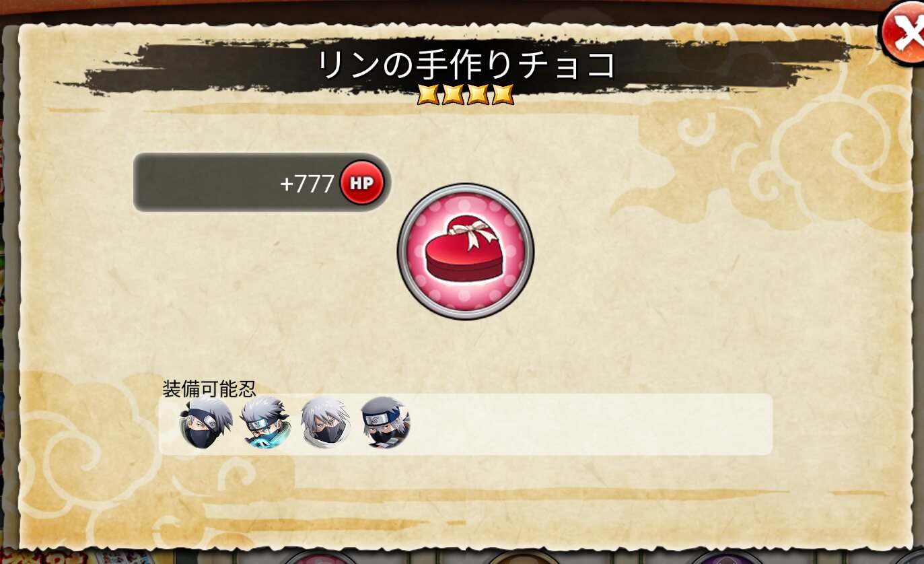
Task: Tap the gray HP stat bar
Action: 262,182
